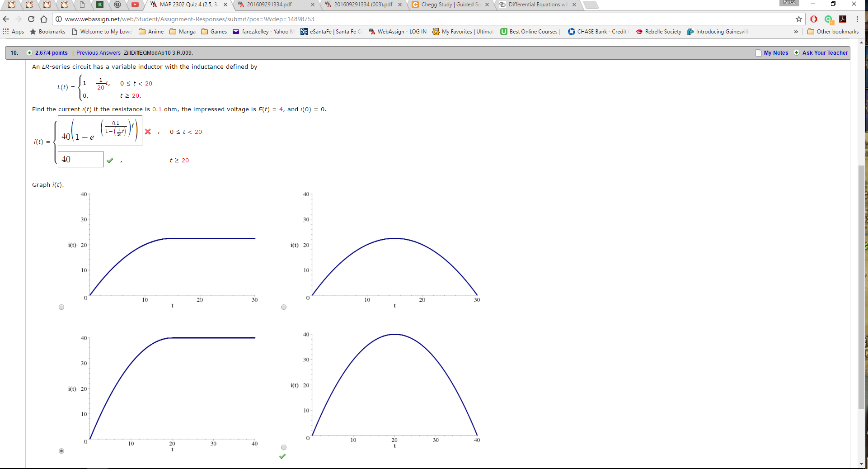Click the Ask Your Teacher link
This screenshot has width=868, height=469.
824,53
